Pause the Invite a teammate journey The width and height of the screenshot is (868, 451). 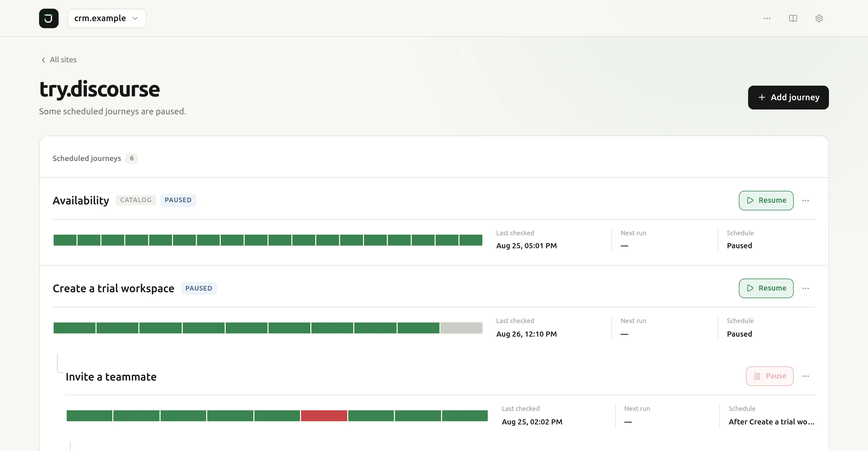pyautogui.click(x=770, y=376)
